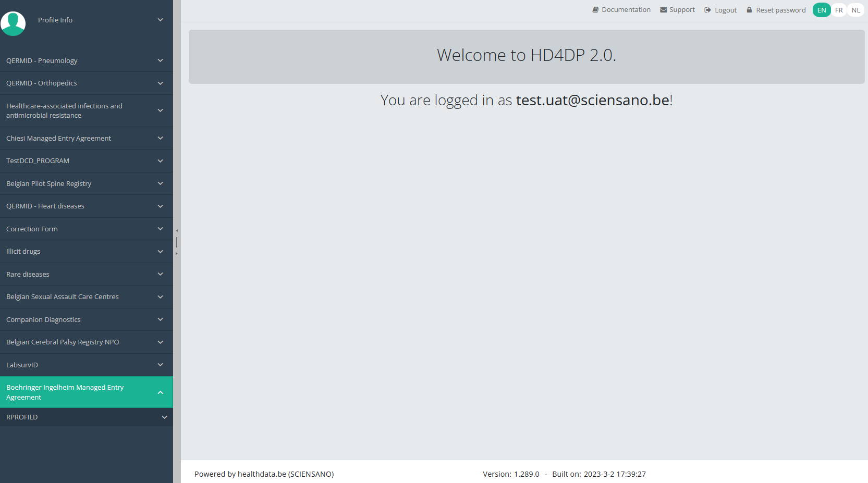Click the Support envelope icon

tap(663, 10)
